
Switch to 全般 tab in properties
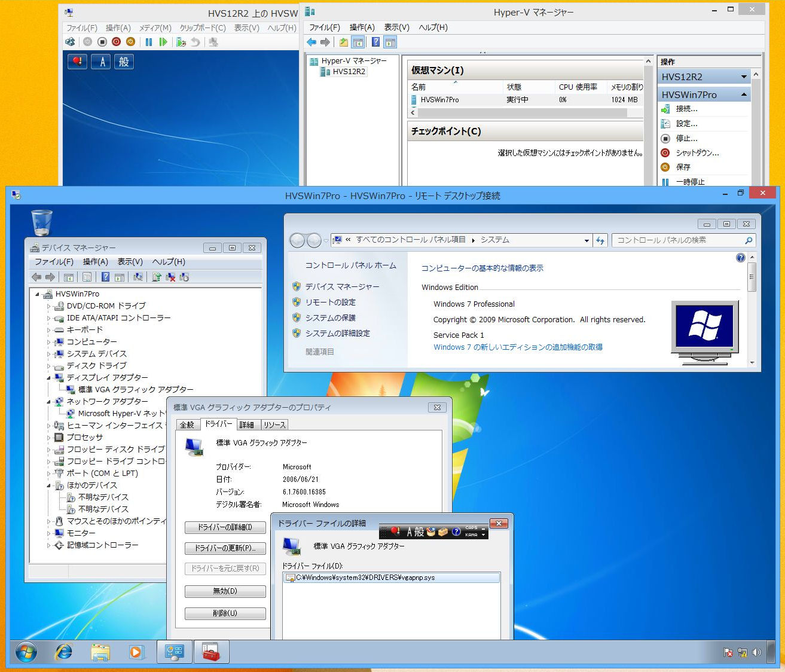coord(187,424)
